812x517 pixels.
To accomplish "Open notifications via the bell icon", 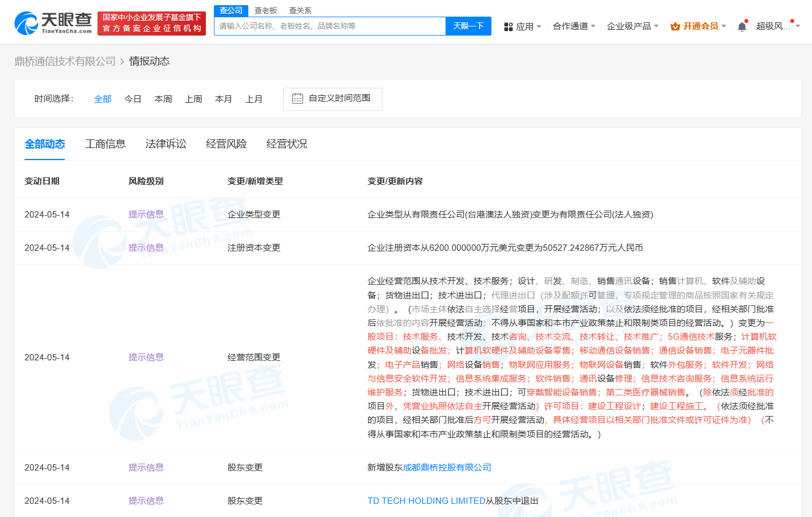I will click(741, 26).
